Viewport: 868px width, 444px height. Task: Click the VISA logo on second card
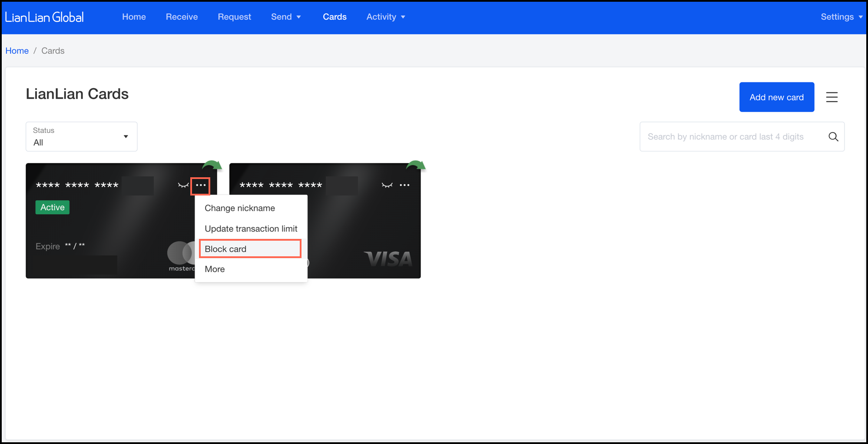388,258
